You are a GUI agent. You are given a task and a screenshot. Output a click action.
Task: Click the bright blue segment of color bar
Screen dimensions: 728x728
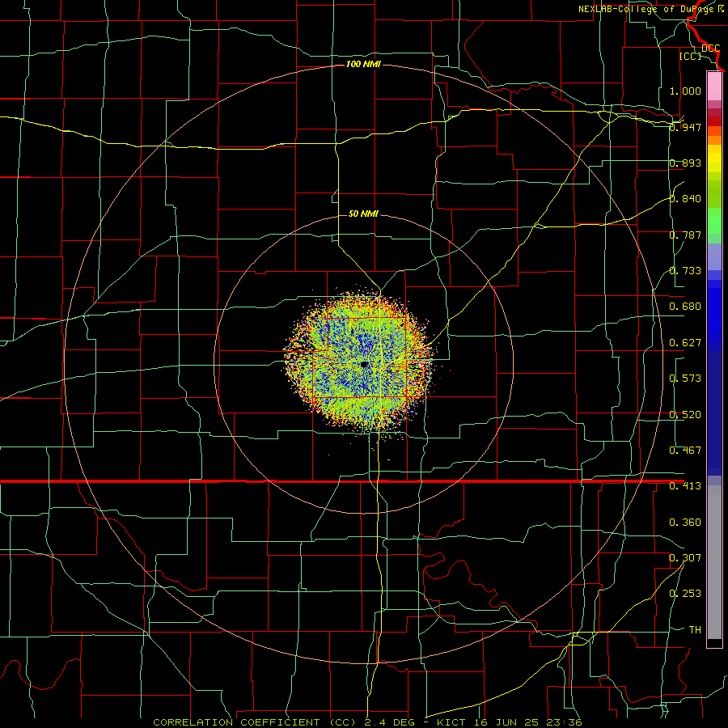pos(714,315)
